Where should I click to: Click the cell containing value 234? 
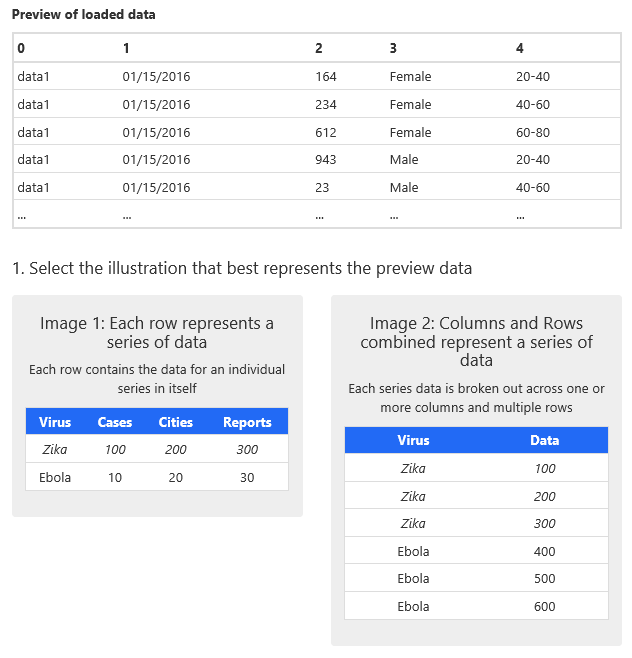[x=326, y=105]
